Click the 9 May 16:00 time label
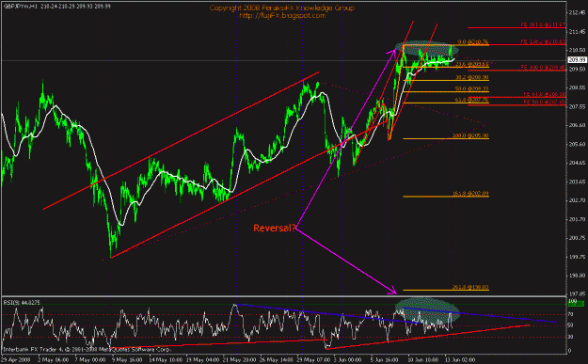This screenshot has height=364, width=588. (x=127, y=359)
